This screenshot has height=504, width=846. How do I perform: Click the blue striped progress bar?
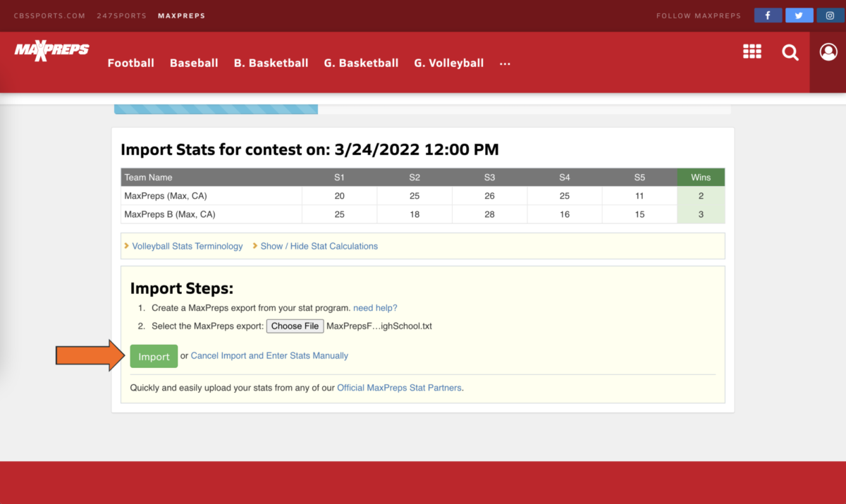click(216, 109)
